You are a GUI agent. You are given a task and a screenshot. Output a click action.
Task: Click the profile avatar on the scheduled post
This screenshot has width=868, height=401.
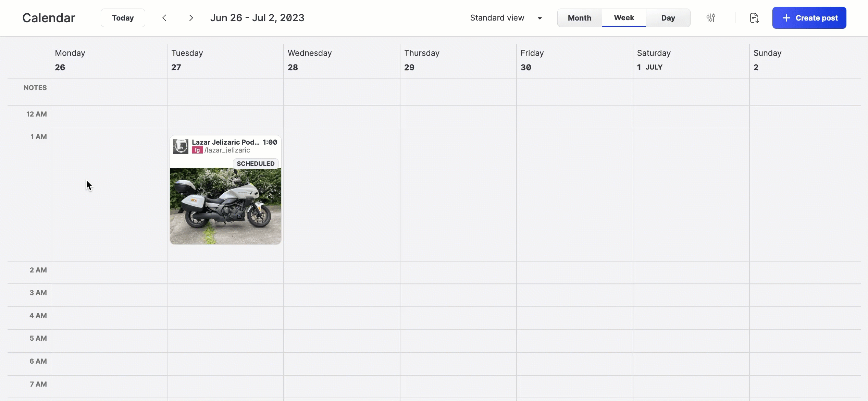[181, 146]
